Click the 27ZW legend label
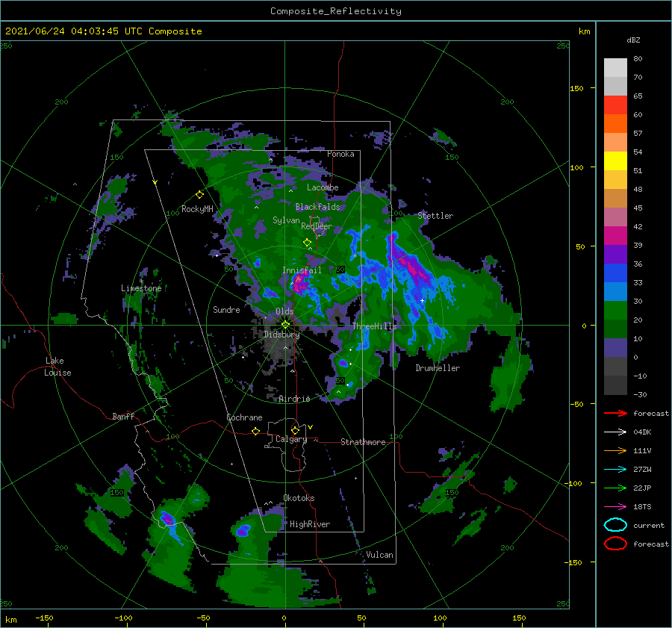The height and width of the screenshot is (628, 672). 642,470
